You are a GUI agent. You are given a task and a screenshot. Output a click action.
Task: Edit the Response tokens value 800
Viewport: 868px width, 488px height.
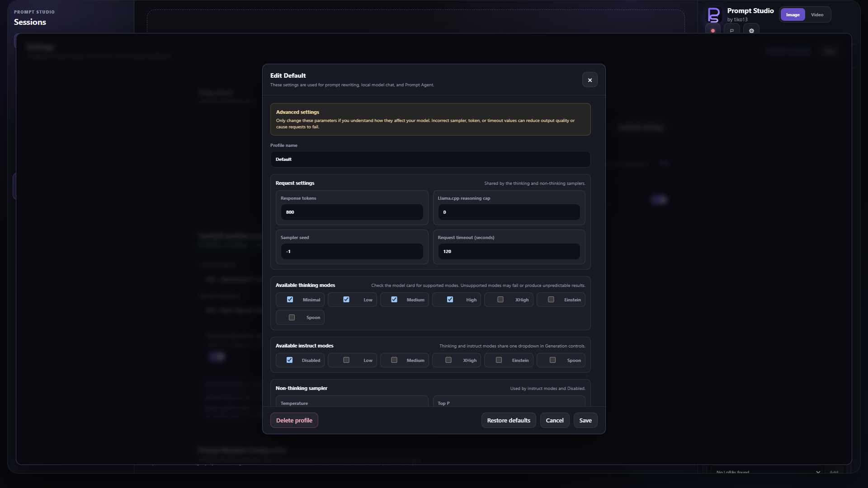(x=352, y=212)
